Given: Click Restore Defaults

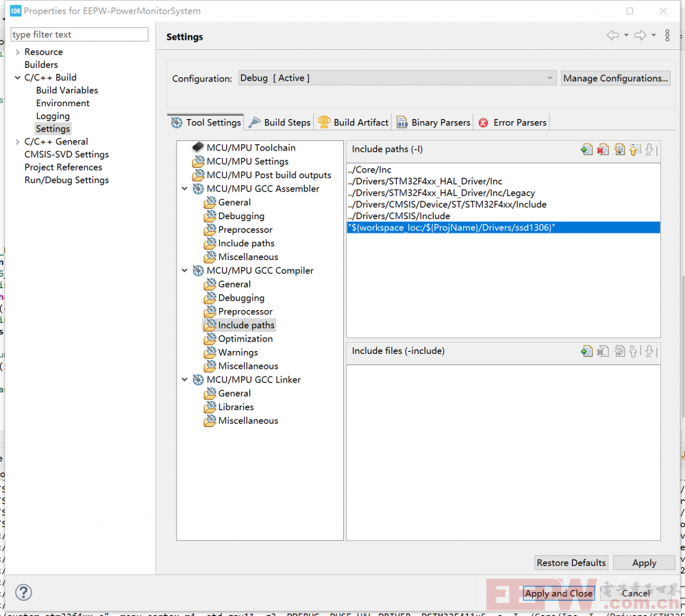Looking at the screenshot, I should (x=571, y=563).
